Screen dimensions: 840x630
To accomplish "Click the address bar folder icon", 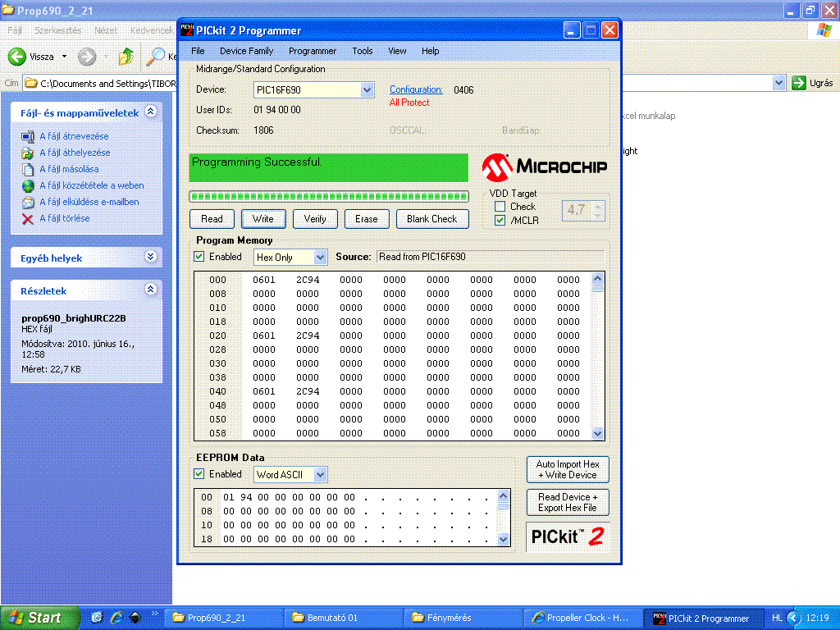I will [x=32, y=83].
